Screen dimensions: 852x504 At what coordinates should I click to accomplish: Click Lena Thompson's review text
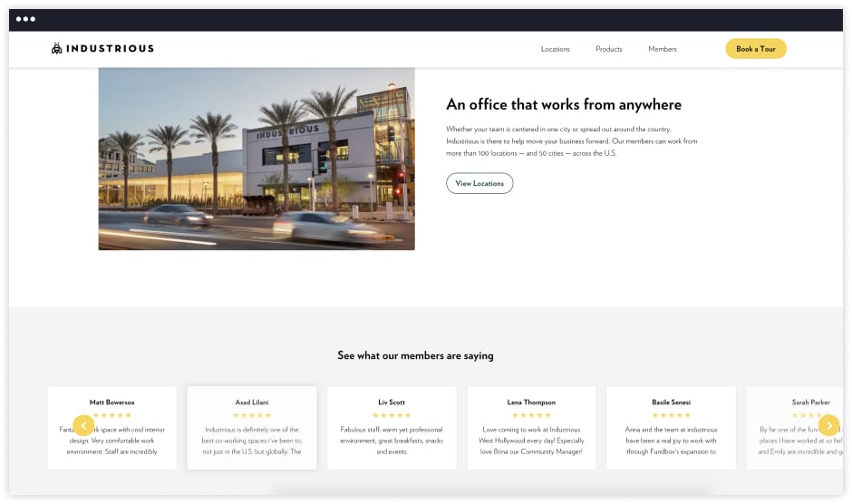point(531,441)
